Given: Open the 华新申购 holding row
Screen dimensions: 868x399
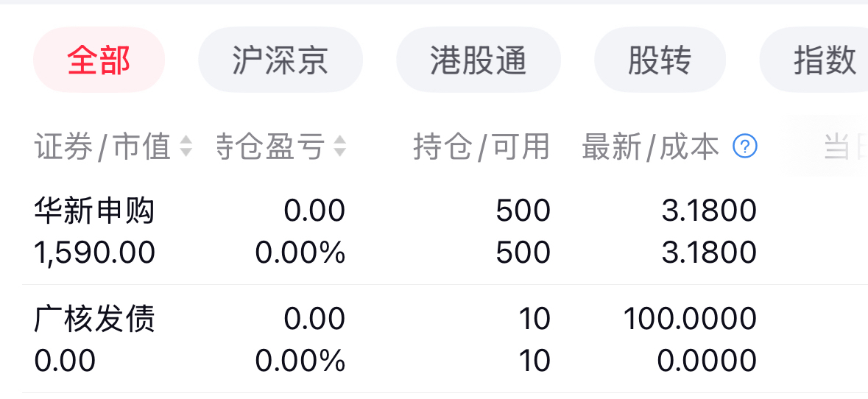Looking at the screenshot, I should coord(434,232).
